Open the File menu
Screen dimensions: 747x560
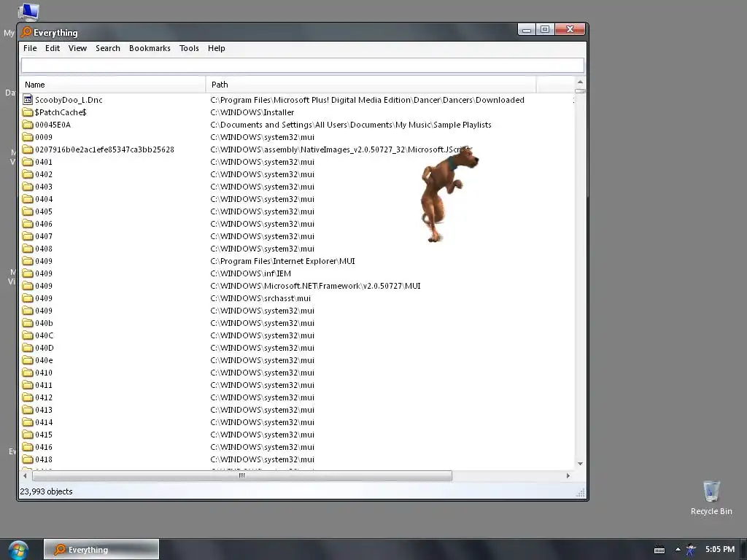30,48
